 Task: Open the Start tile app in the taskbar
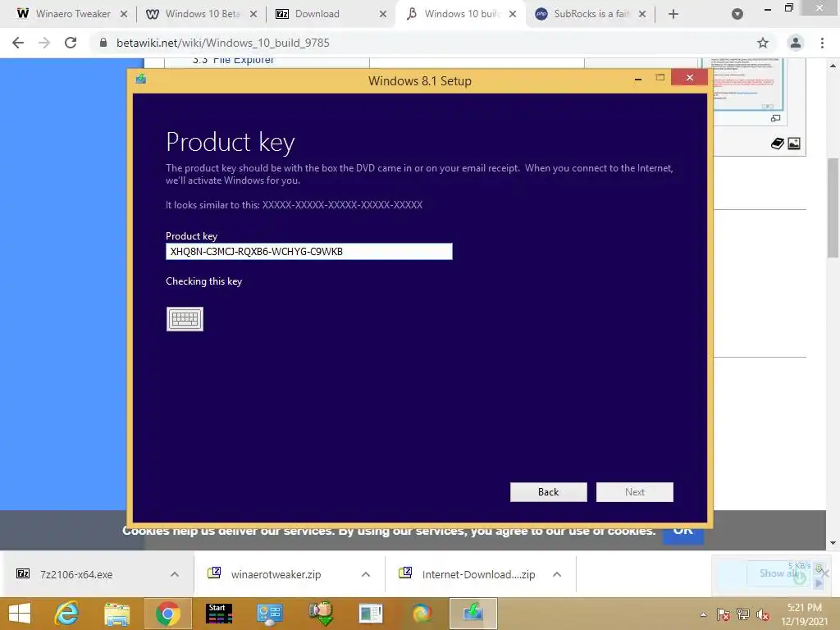click(x=218, y=614)
